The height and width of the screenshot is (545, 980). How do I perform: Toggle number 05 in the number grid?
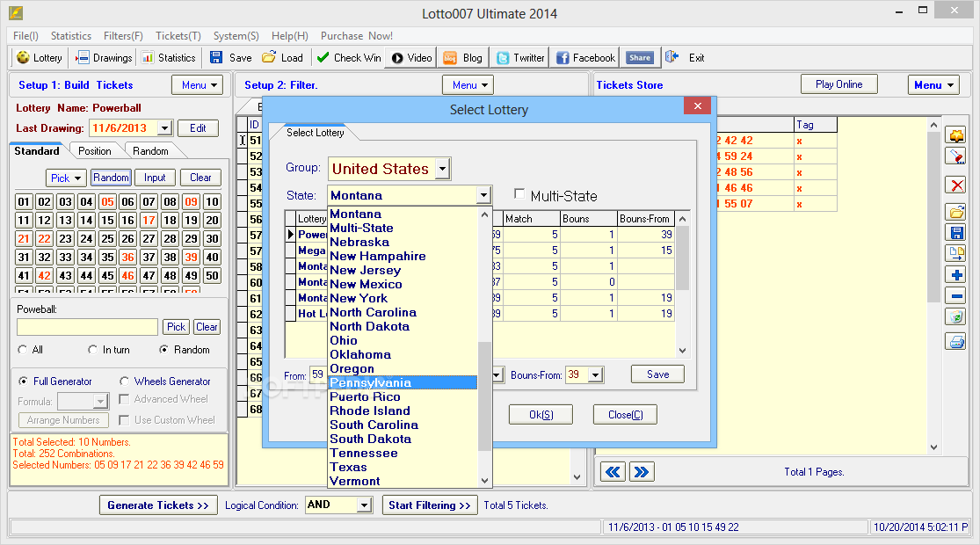(x=107, y=202)
